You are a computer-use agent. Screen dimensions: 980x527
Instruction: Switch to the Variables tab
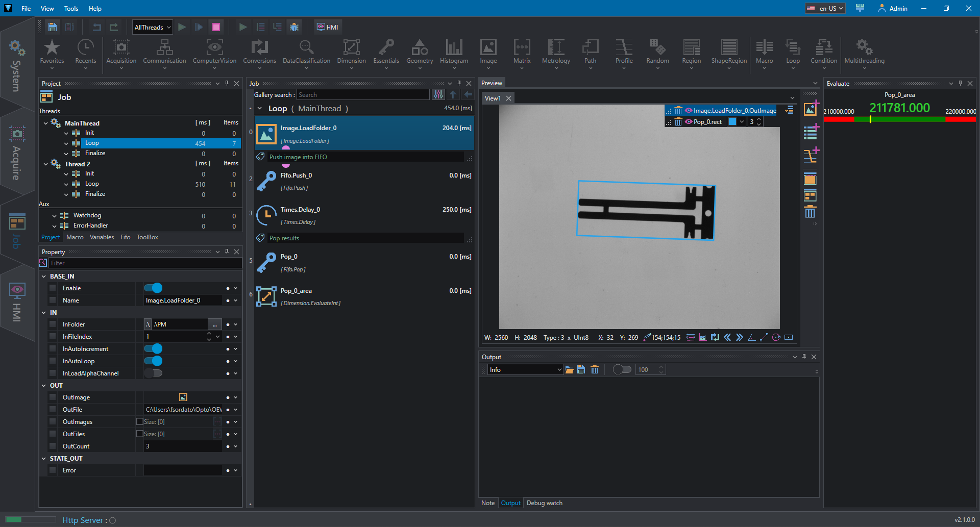(102, 237)
